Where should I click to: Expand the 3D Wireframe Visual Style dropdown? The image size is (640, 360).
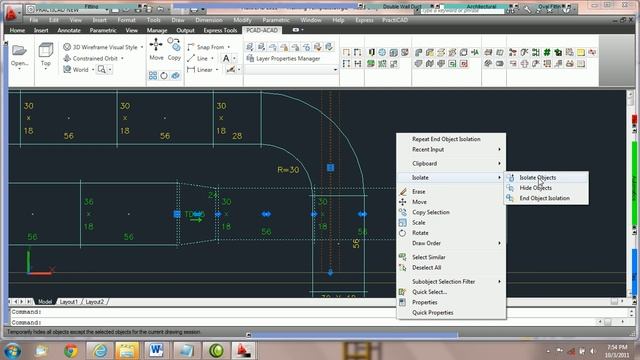(x=142, y=47)
